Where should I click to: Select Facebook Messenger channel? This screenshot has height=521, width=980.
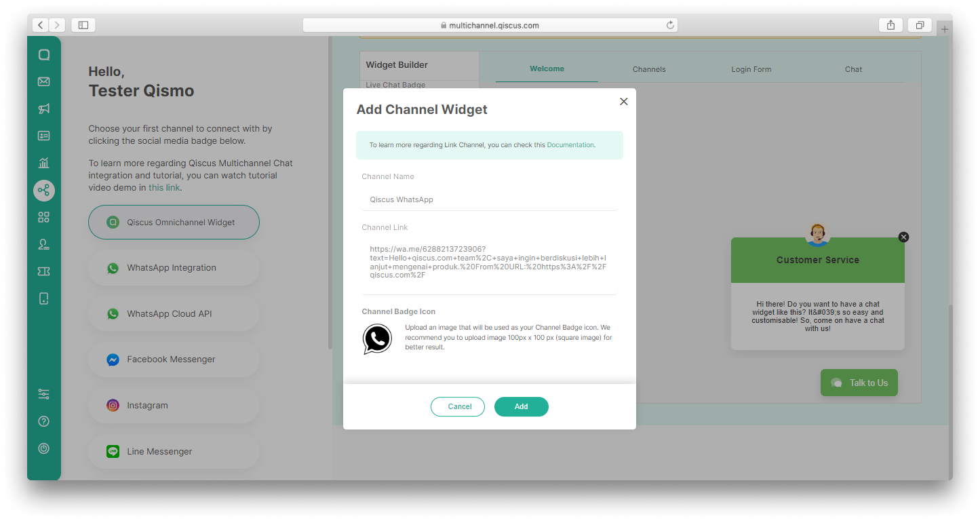pyautogui.click(x=174, y=360)
